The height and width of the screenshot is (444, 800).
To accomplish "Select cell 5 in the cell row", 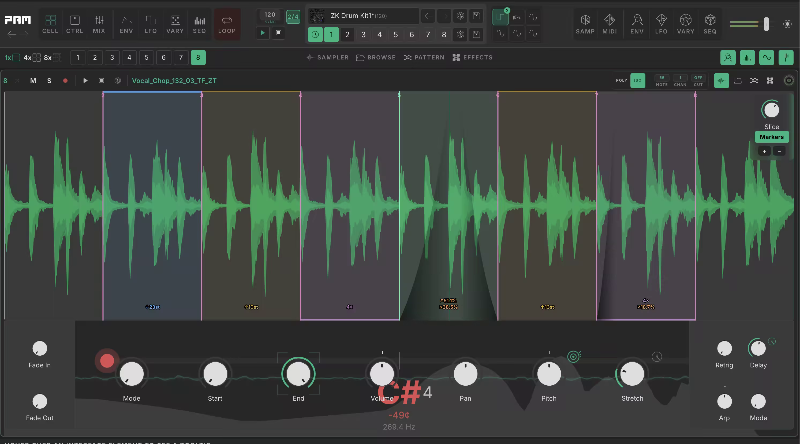I will [146, 58].
